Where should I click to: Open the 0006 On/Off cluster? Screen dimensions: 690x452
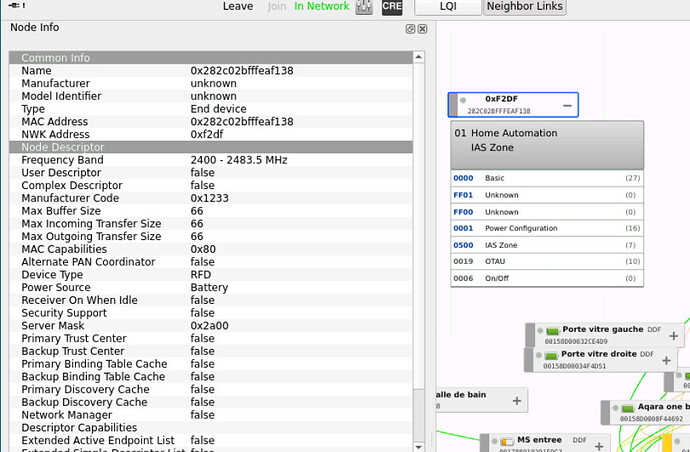coord(547,279)
